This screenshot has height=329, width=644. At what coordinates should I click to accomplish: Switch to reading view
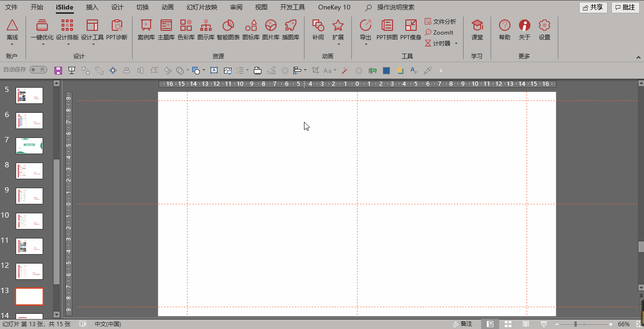coord(526,324)
